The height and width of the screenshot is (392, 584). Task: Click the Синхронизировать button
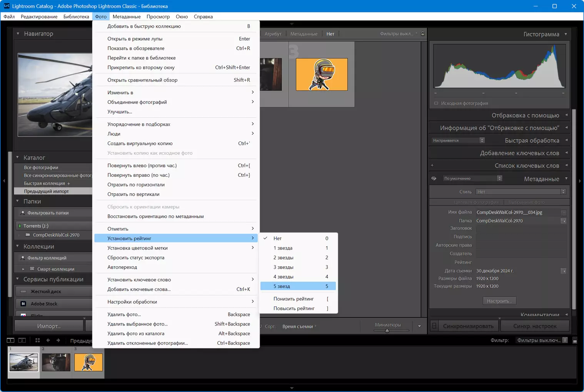pyautogui.click(x=468, y=326)
